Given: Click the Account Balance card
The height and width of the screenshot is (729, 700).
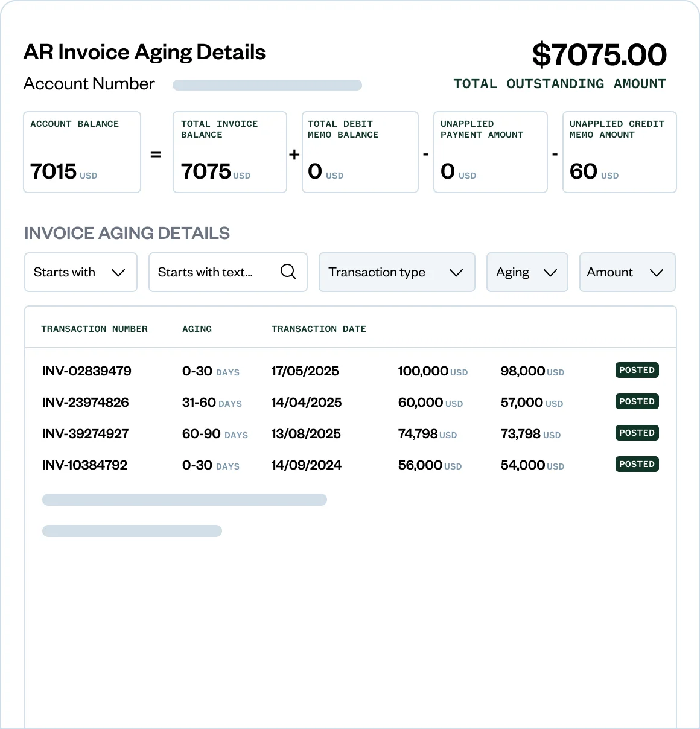Looking at the screenshot, I should [82, 152].
